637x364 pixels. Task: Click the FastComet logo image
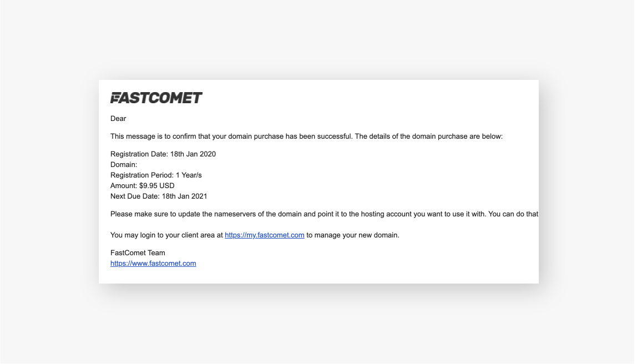pos(156,98)
